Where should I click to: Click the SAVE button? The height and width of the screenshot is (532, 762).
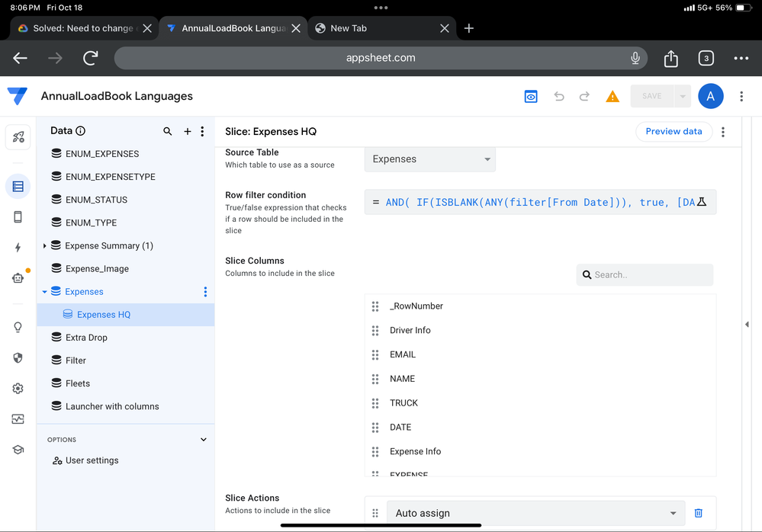point(651,96)
